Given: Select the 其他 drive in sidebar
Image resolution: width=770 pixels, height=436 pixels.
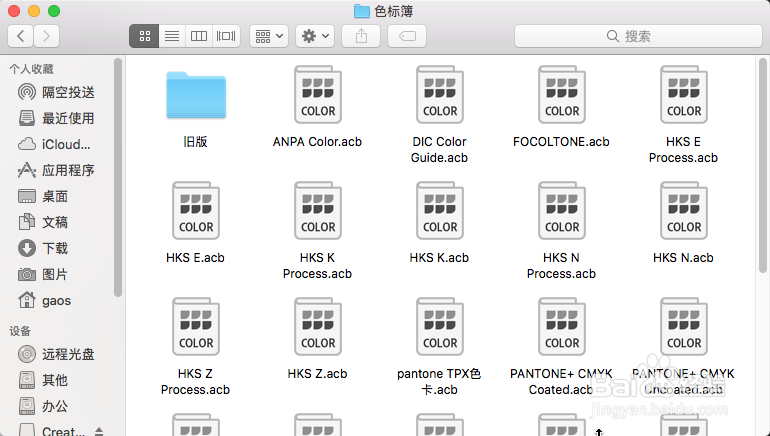Looking at the screenshot, I should coord(43,380).
